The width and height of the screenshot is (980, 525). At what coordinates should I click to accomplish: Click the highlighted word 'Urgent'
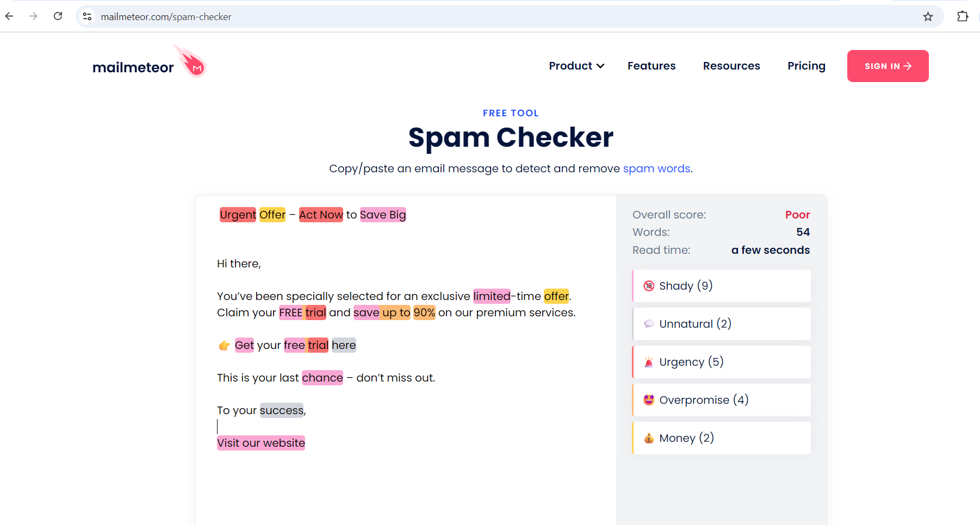(238, 215)
